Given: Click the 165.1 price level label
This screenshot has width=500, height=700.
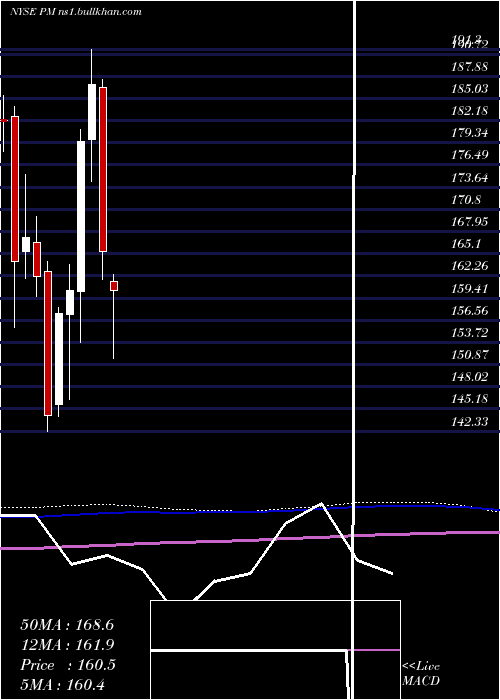Looking at the screenshot, I should [467, 244].
